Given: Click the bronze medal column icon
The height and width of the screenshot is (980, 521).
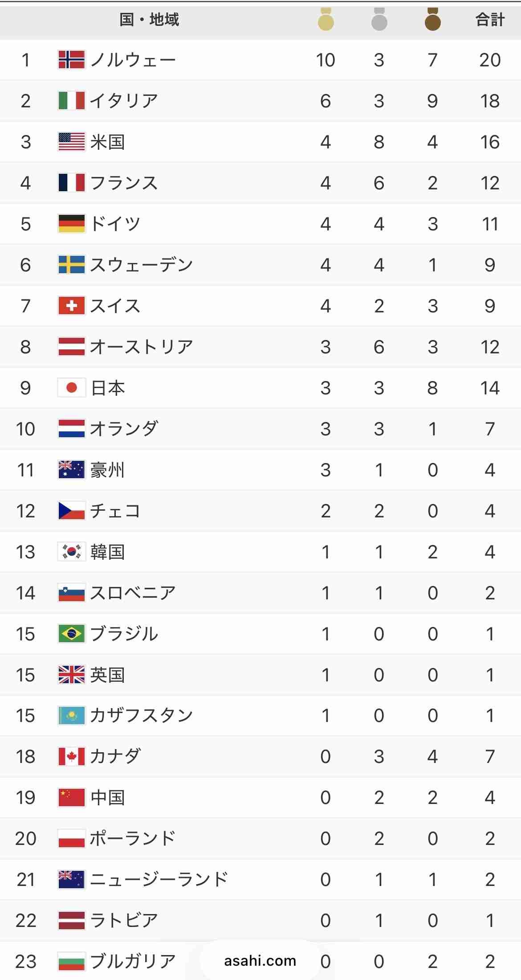Looking at the screenshot, I should pos(432,20).
